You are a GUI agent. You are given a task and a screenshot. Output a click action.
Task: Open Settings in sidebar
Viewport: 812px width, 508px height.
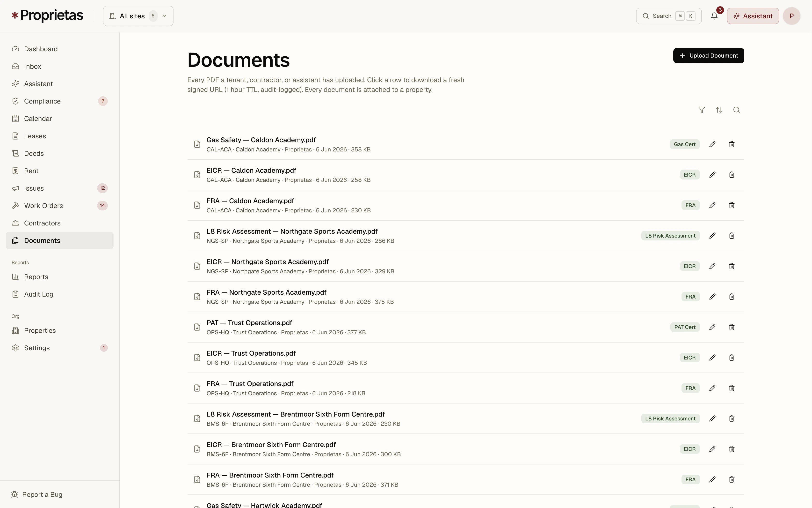click(x=60, y=348)
